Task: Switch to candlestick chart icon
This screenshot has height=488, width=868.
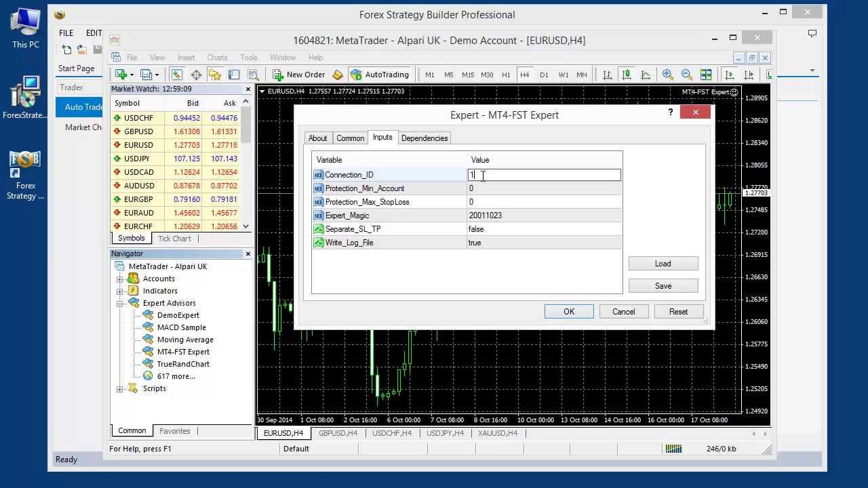Action: tap(627, 75)
